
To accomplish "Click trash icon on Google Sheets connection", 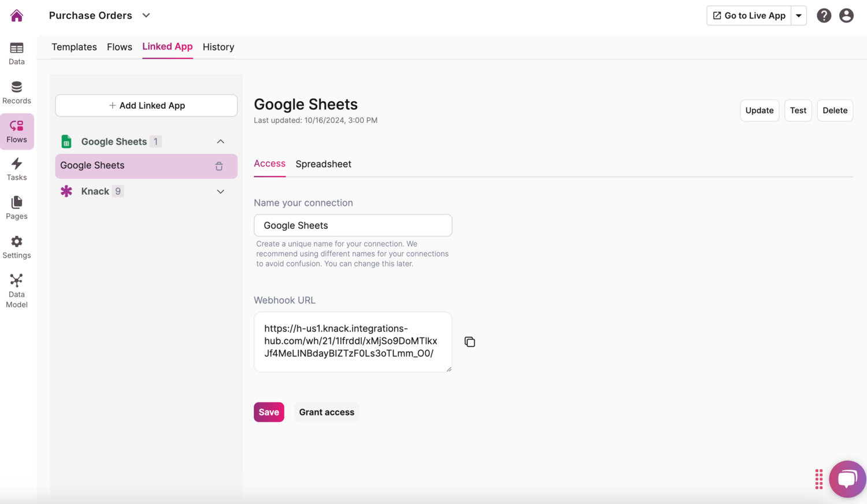I will point(219,166).
